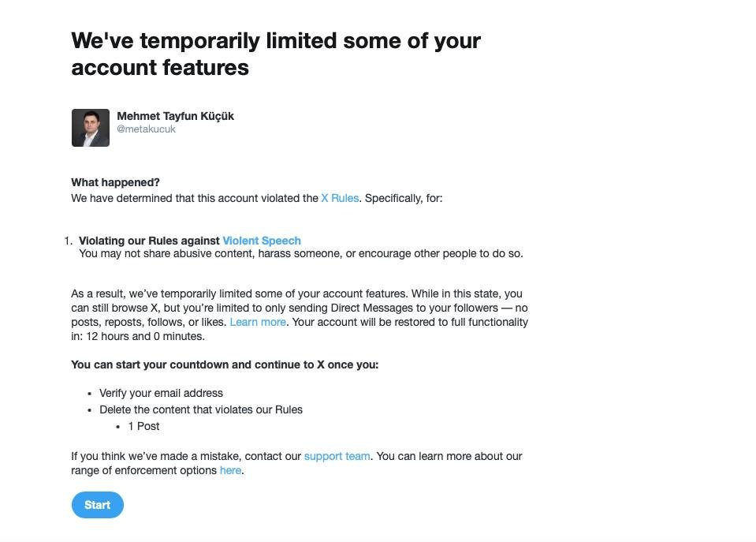
Task: Click the 'You may not share abusive content' sentence
Action: pyautogui.click(x=301, y=253)
